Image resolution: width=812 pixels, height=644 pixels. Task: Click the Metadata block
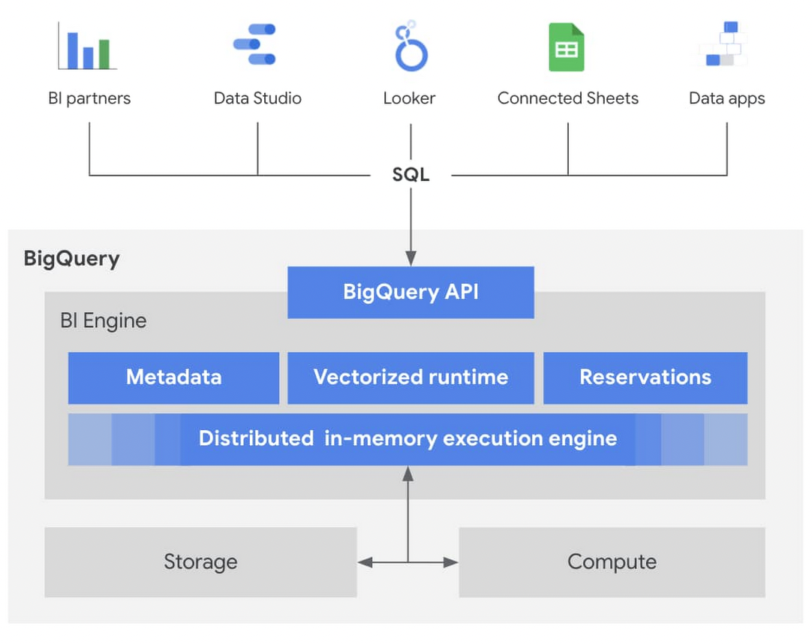[173, 378]
